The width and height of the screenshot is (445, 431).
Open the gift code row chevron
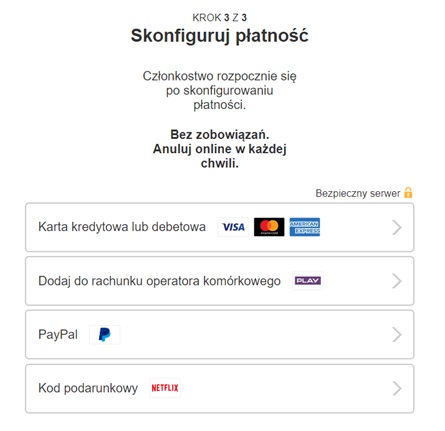tap(396, 388)
